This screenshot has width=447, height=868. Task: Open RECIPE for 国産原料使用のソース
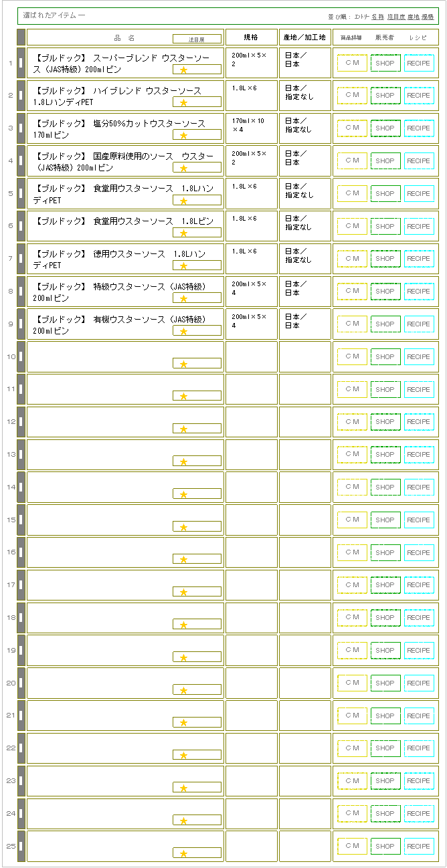pyautogui.click(x=419, y=161)
